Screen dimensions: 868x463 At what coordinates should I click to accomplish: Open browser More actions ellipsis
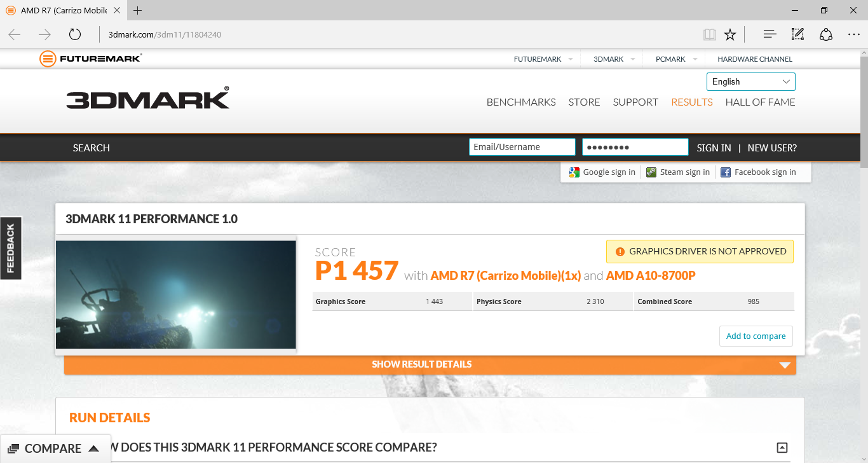(x=854, y=34)
